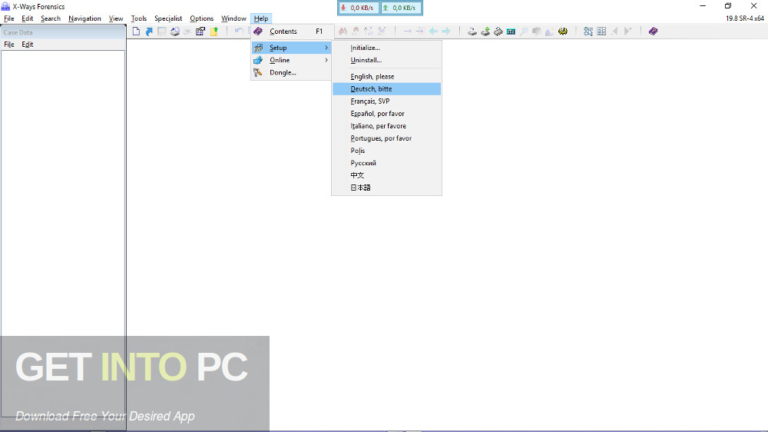Click the Open file blue arrow icon
The image size is (768, 432).
pyautogui.click(x=149, y=31)
